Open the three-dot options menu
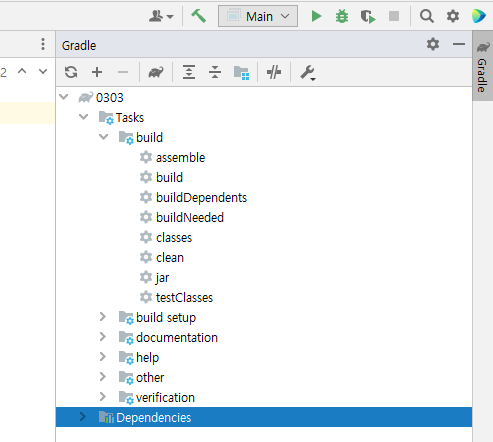493x442 pixels. [x=43, y=44]
